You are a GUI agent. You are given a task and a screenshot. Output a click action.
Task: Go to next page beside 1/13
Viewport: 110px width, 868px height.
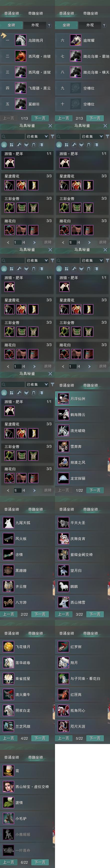pos(40,118)
